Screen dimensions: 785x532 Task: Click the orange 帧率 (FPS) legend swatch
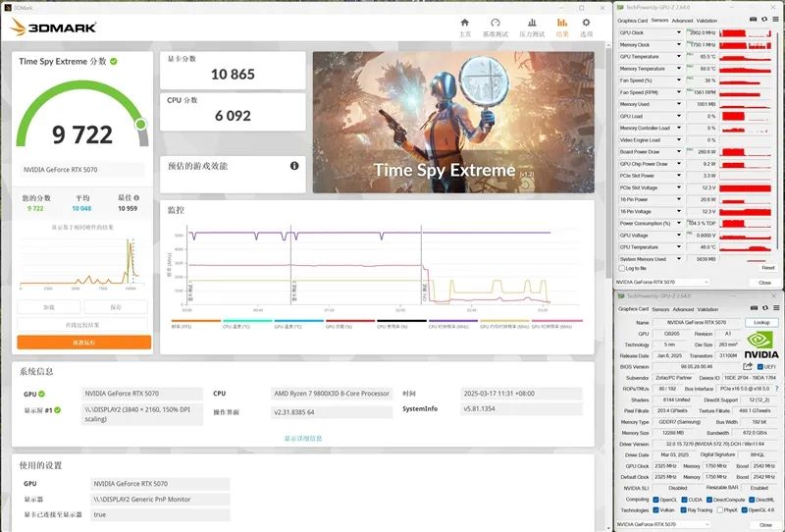195,321
